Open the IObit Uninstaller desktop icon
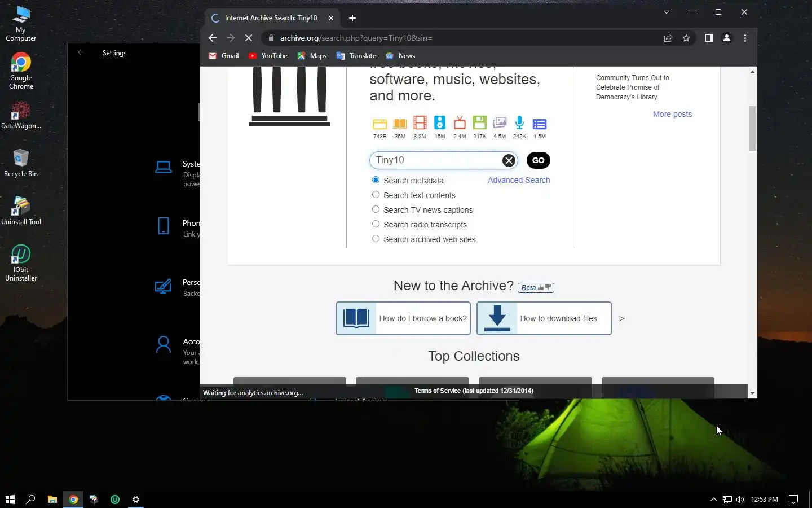The image size is (812, 508). 21,263
